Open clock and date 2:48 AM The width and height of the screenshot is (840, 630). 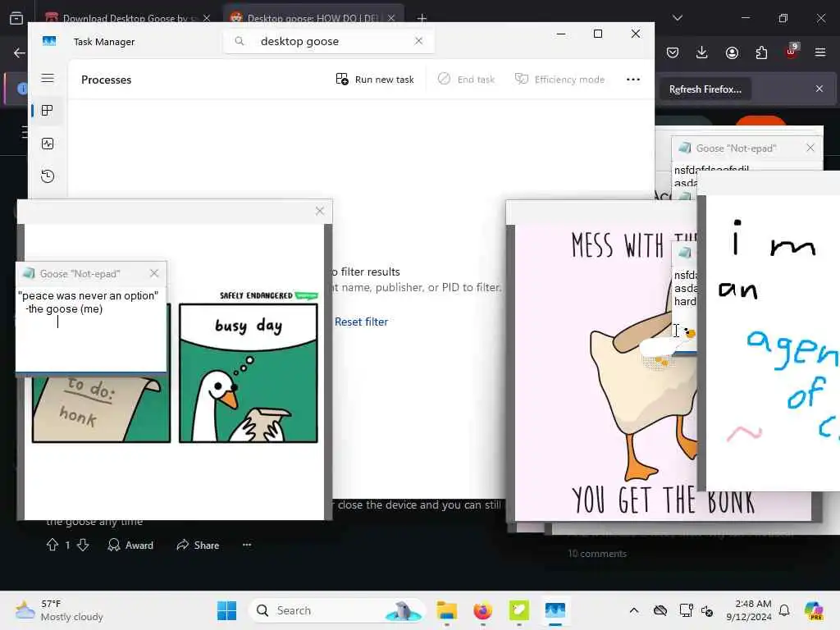748,610
